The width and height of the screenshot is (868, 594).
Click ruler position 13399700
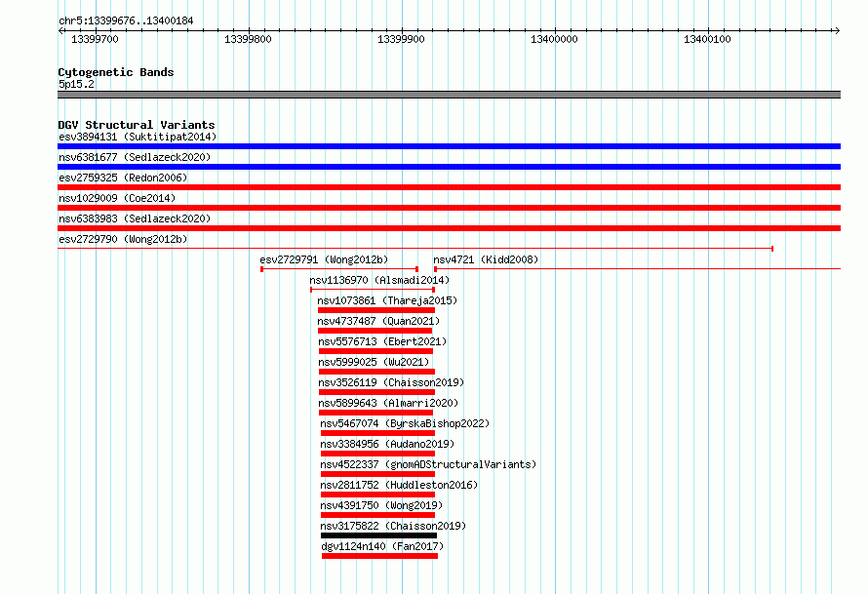(x=96, y=39)
